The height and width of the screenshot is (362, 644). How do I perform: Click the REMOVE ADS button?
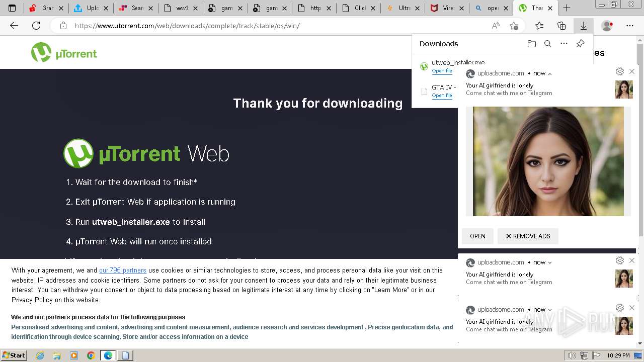tap(528, 236)
